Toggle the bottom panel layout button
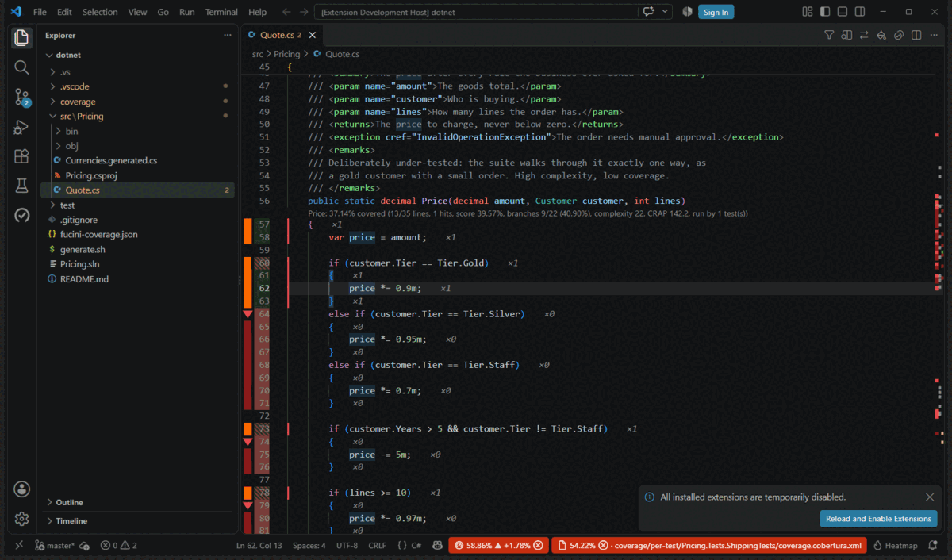This screenshot has width=952, height=560. pyautogui.click(x=842, y=12)
